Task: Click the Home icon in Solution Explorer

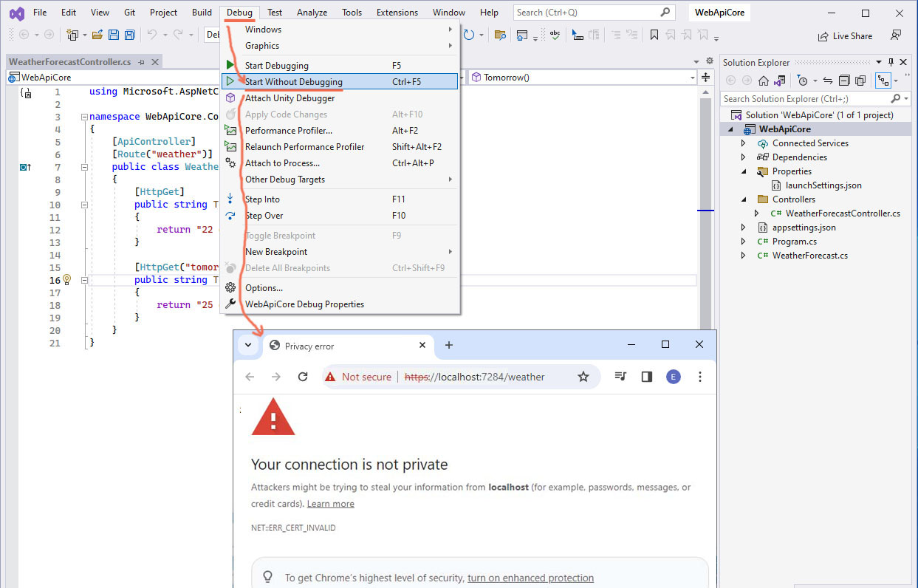Action: click(764, 81)
